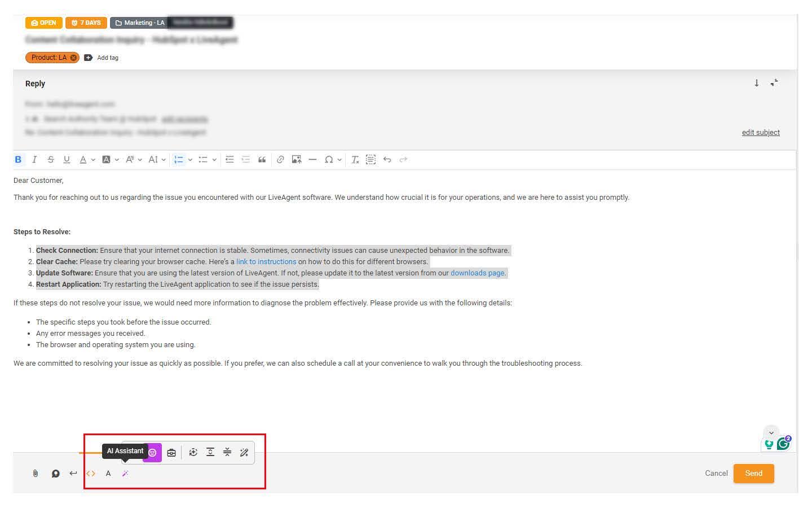Insert an image into the message body
The height and width of the screenshot is (508, 812).
296,159
